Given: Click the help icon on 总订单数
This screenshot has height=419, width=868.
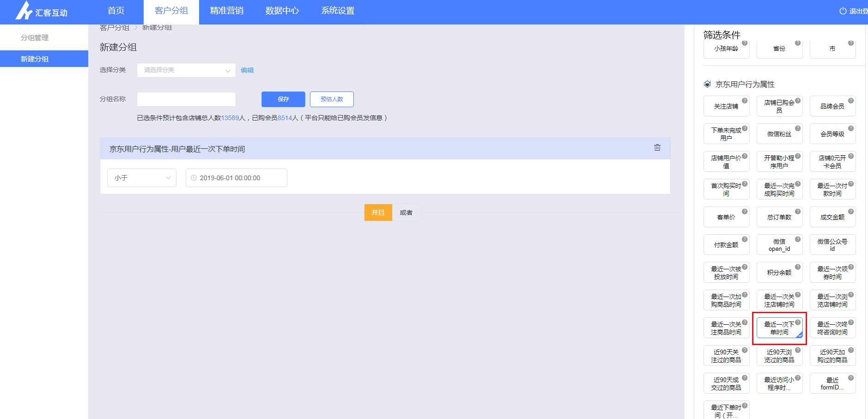Looking at the screenshot, I should click(x=798, y=212).
